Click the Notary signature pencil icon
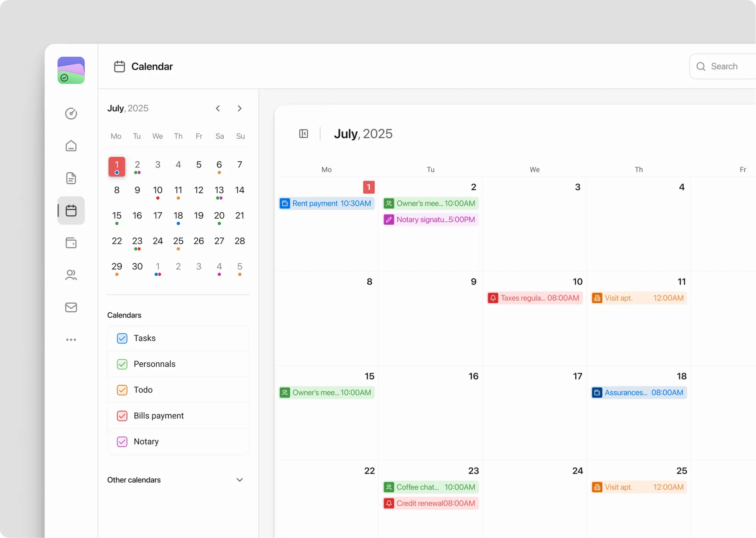The width and height of the screenshot is (756, 538). (x=389, y=220)
